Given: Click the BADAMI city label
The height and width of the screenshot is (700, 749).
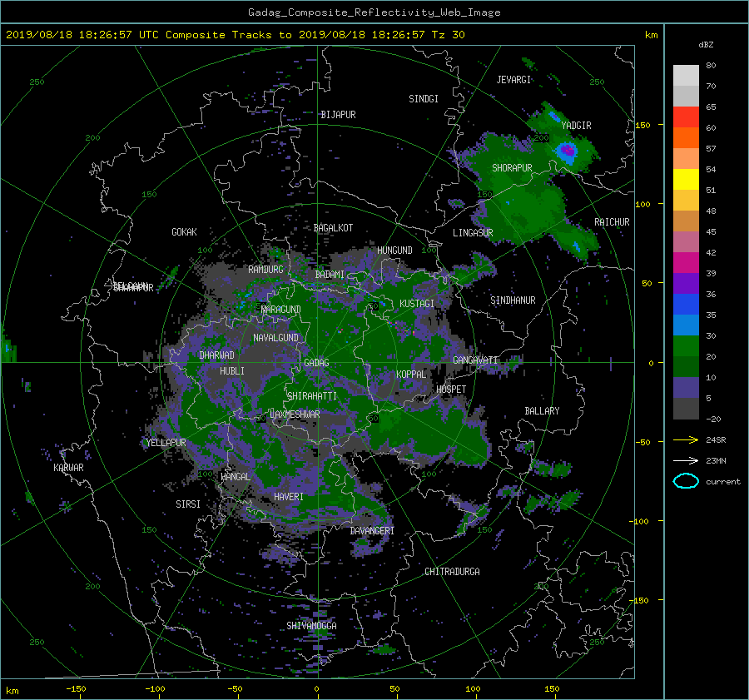Looking at the screenshot, I should (330, 275).
